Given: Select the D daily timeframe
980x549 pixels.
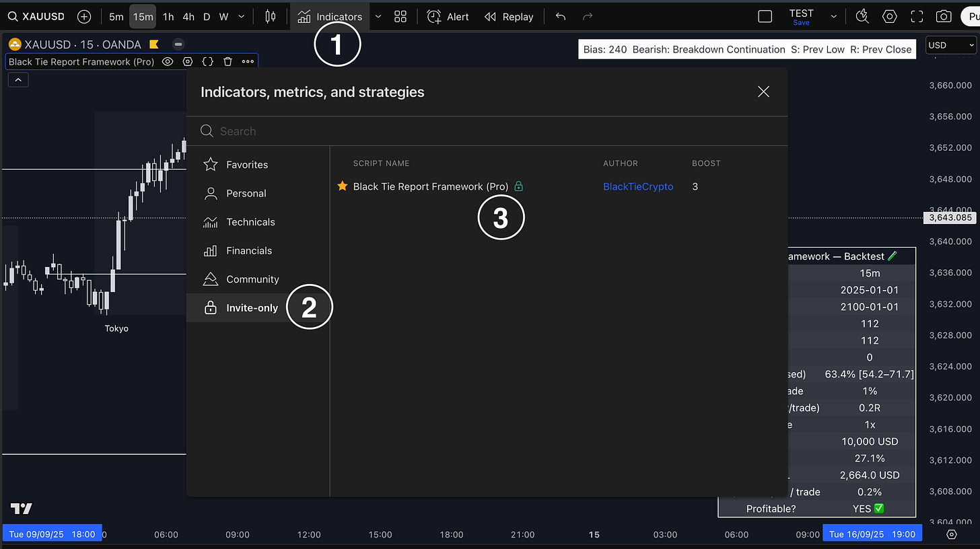Looking at the screenshot, I should [207, 17].
